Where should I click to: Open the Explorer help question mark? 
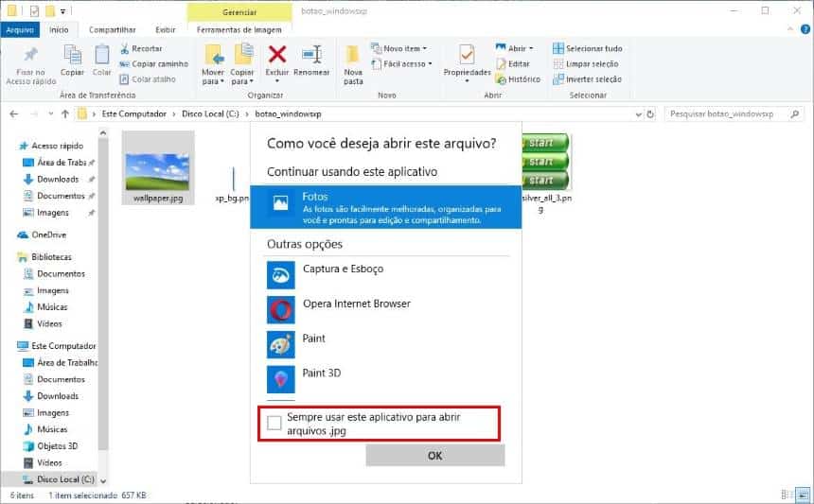805,29
